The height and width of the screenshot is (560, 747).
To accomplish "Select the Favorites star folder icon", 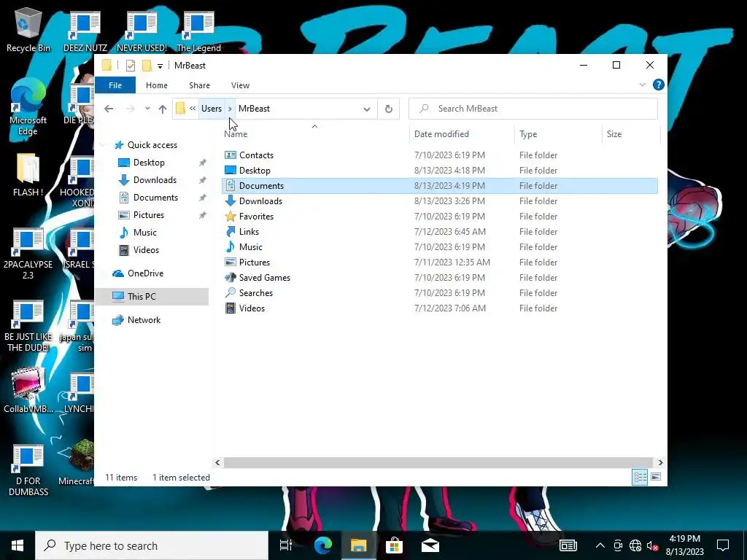I will [231, 216].
